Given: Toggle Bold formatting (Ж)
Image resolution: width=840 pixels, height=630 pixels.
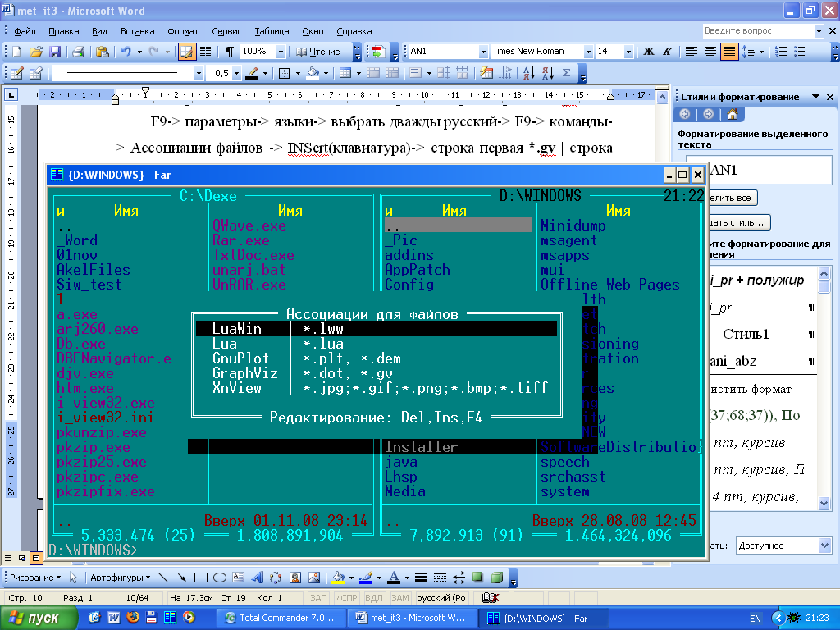Looking at the screenshot, I should 649,52.
